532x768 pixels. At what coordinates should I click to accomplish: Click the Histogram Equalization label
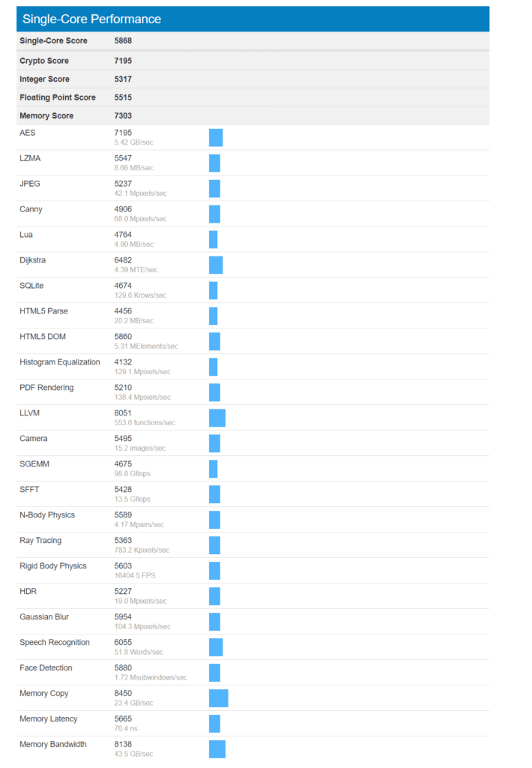click(60, 362)
